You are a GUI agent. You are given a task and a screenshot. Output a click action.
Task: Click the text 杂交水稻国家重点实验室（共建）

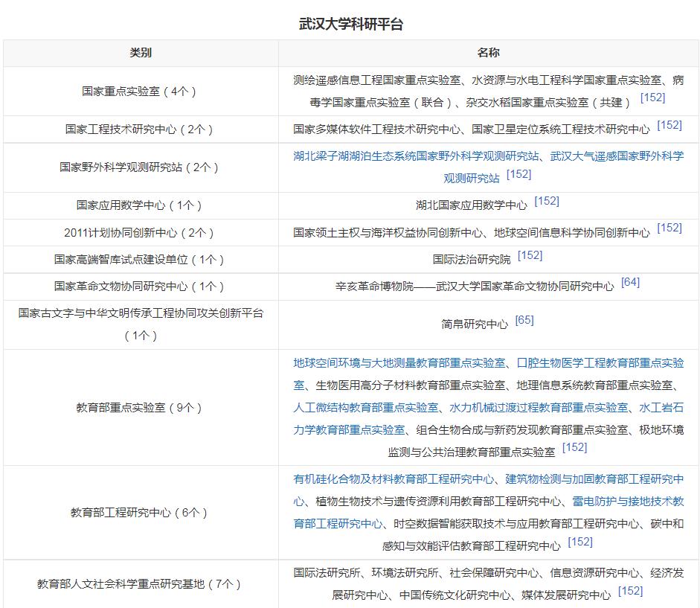[548, 103]
